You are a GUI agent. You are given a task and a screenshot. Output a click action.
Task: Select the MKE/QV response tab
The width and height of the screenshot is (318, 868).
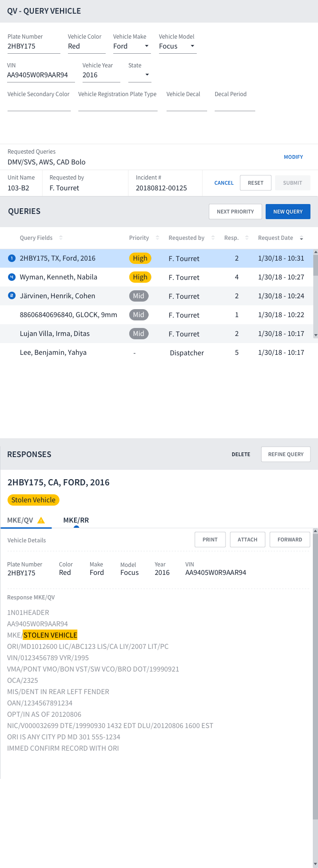(x=20, y=520)
